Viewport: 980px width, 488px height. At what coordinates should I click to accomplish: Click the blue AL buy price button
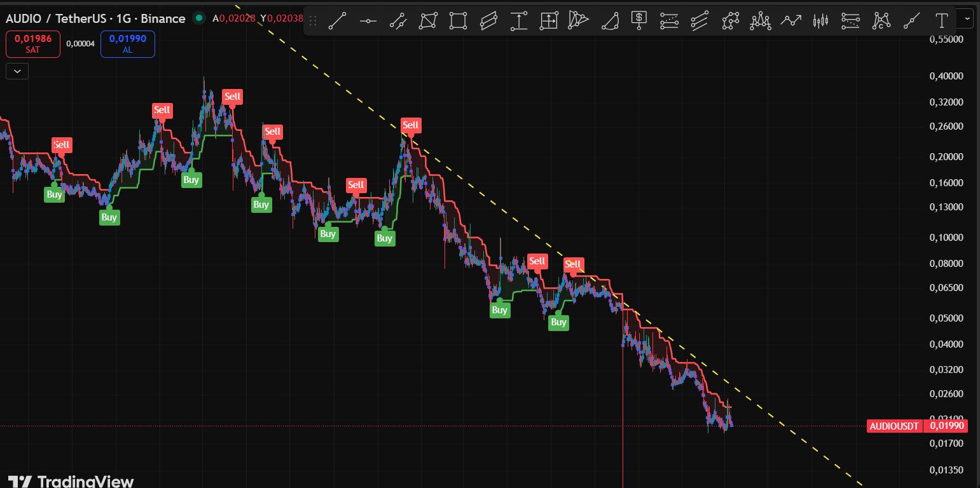click(x=127, y=44)
